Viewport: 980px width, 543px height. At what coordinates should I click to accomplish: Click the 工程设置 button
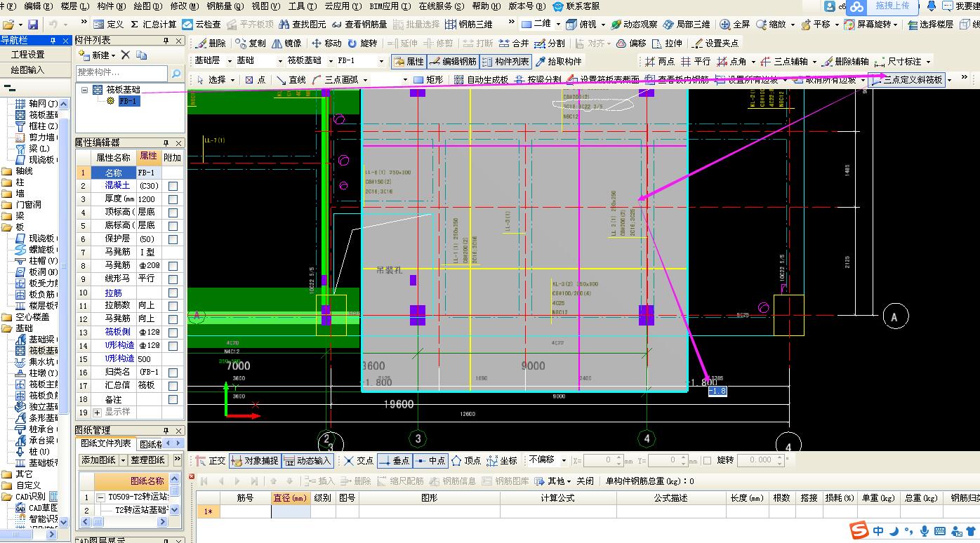tap(27, 55)
